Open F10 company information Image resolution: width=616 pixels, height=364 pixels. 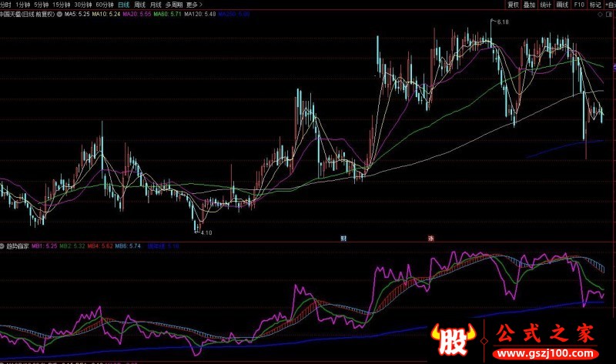point(579,5)
